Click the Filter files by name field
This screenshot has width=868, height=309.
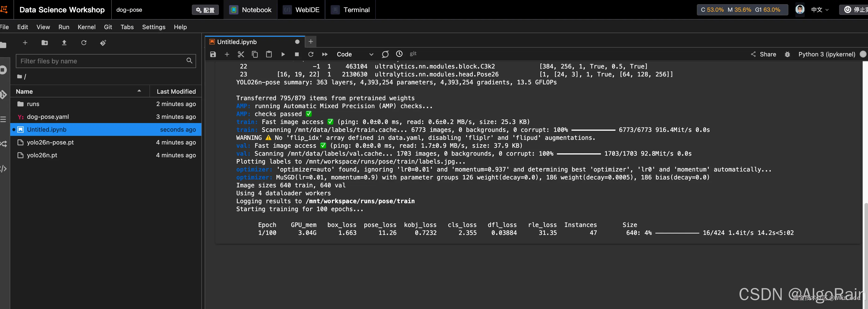point(101,61)
